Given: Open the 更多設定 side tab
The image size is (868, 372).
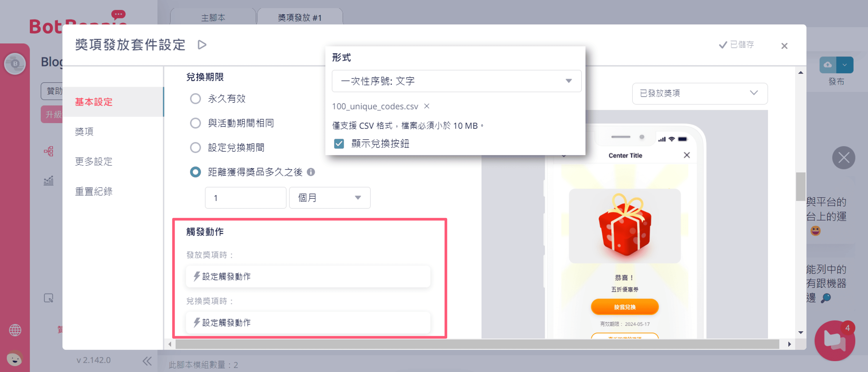Looking at the screenshot, I should click(x=94, y=162).
